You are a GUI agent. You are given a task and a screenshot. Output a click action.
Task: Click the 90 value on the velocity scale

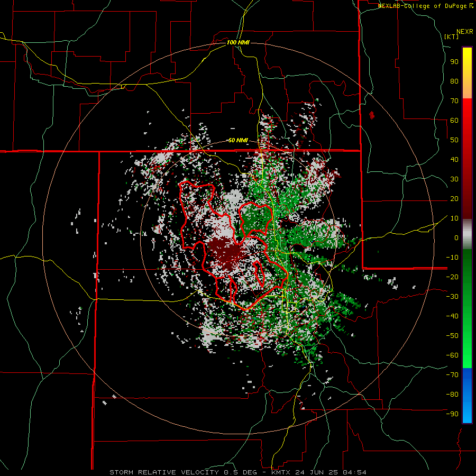click(x=454, y=62)
